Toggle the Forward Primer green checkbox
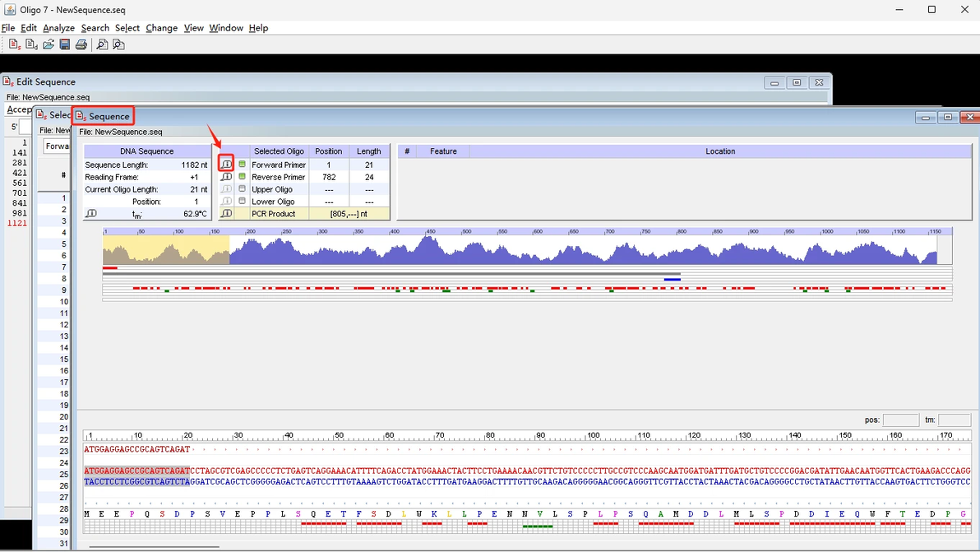 [242, 164]
